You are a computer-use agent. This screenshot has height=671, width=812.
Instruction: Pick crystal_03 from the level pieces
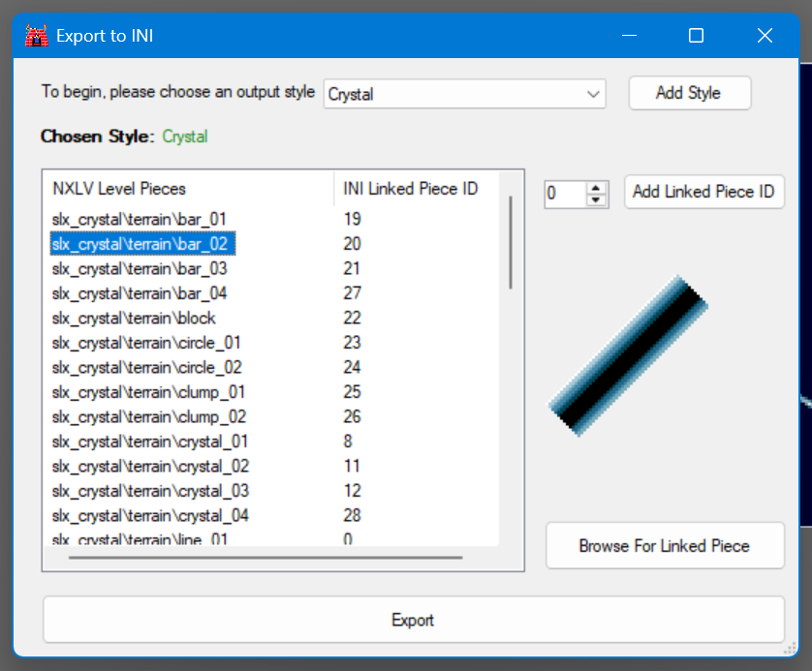click(150, 491)
